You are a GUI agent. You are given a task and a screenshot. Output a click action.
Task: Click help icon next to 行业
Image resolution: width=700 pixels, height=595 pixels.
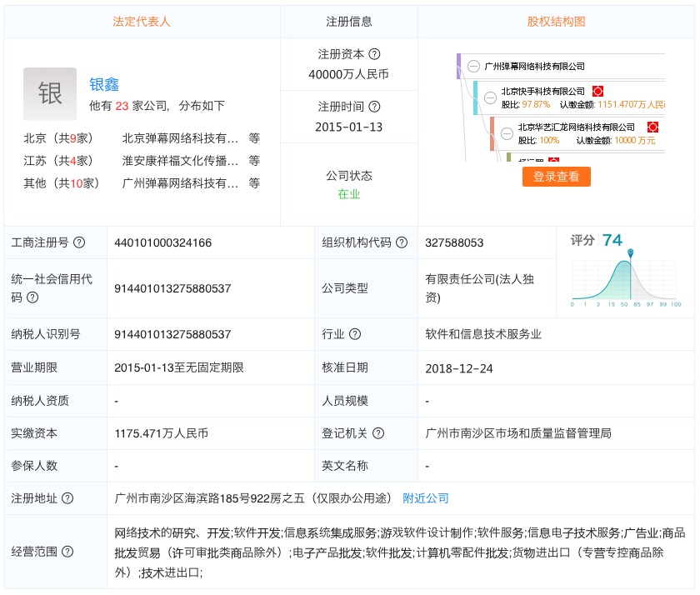pyautogui.click(x=355, y=334)
